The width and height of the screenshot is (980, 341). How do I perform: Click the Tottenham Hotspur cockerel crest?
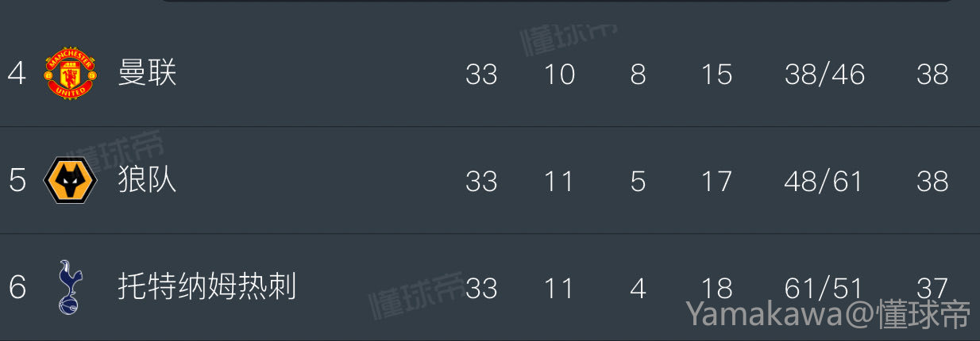(x=70, y=286)
